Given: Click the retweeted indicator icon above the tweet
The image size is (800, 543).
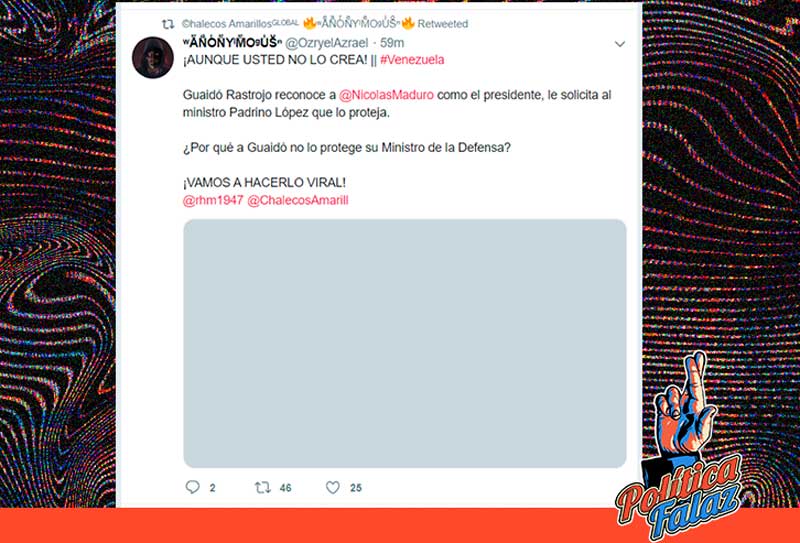Looking at the screenshot, I should tap(168, 24).
